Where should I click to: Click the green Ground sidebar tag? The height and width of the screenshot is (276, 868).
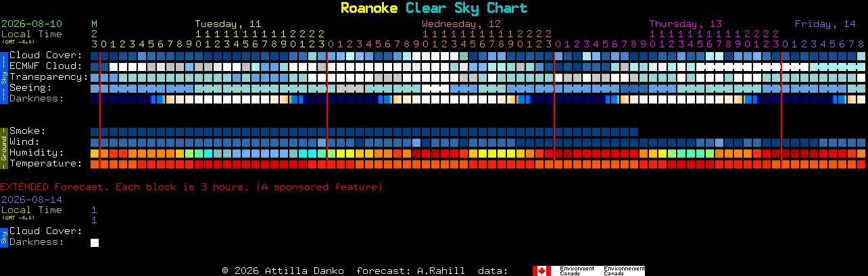pos(3,147)
